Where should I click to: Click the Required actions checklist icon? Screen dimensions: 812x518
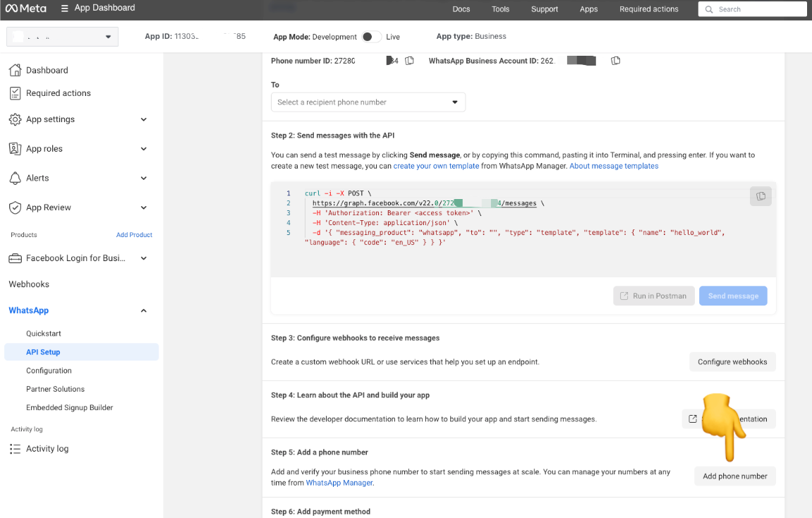pos(15,93)
